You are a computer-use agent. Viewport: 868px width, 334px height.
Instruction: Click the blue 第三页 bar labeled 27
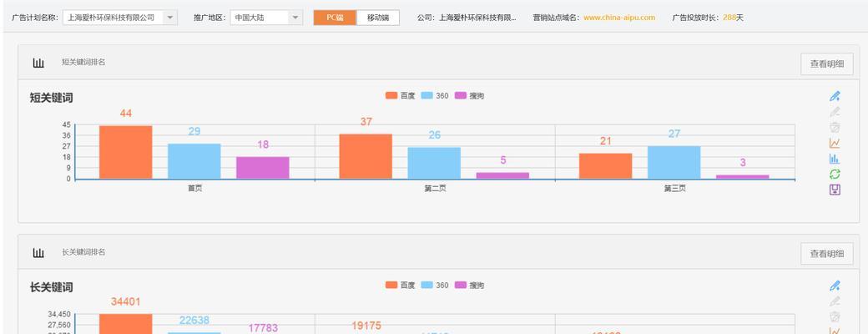[674, 162]
